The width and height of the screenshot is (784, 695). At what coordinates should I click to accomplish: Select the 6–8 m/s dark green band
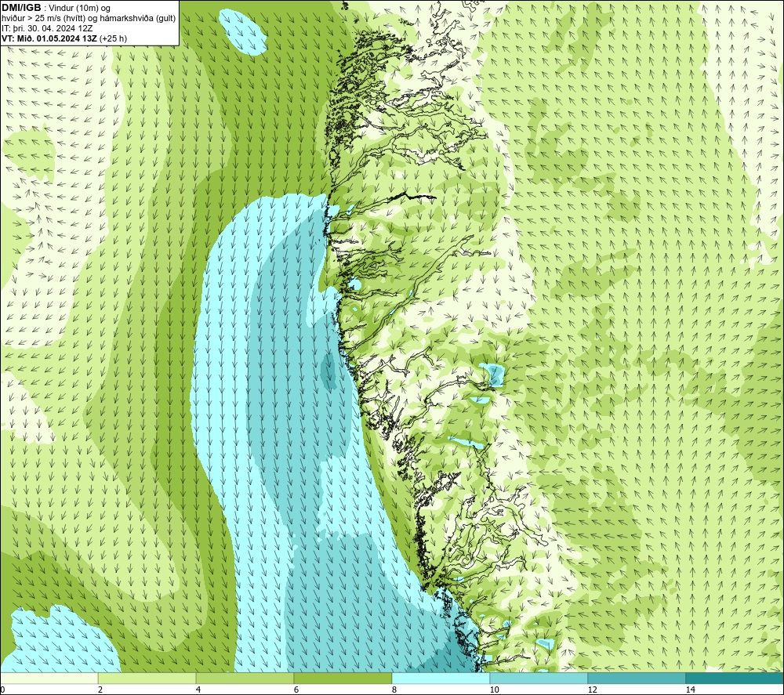(x=343, y=678)
